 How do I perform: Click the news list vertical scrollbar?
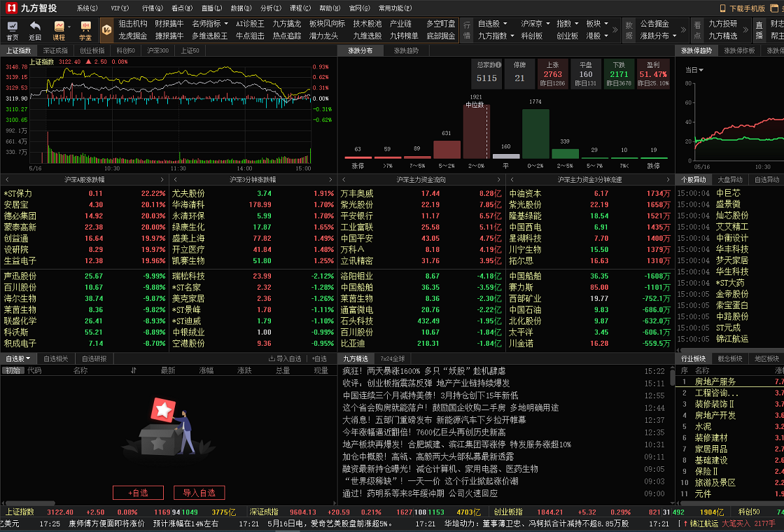[673, 376]
